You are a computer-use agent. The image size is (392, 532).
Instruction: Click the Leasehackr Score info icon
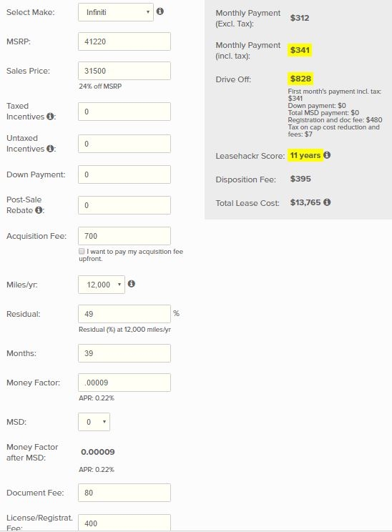tap(327, 155)
